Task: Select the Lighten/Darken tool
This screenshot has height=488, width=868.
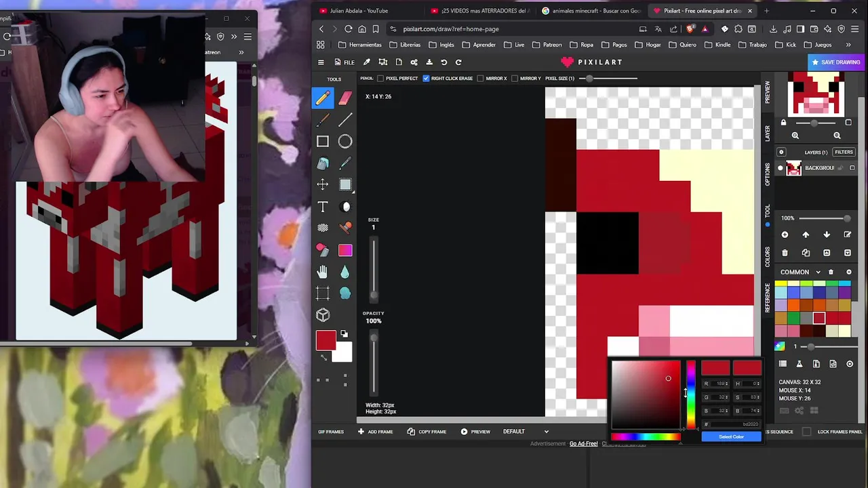Action: coord(345,207)
